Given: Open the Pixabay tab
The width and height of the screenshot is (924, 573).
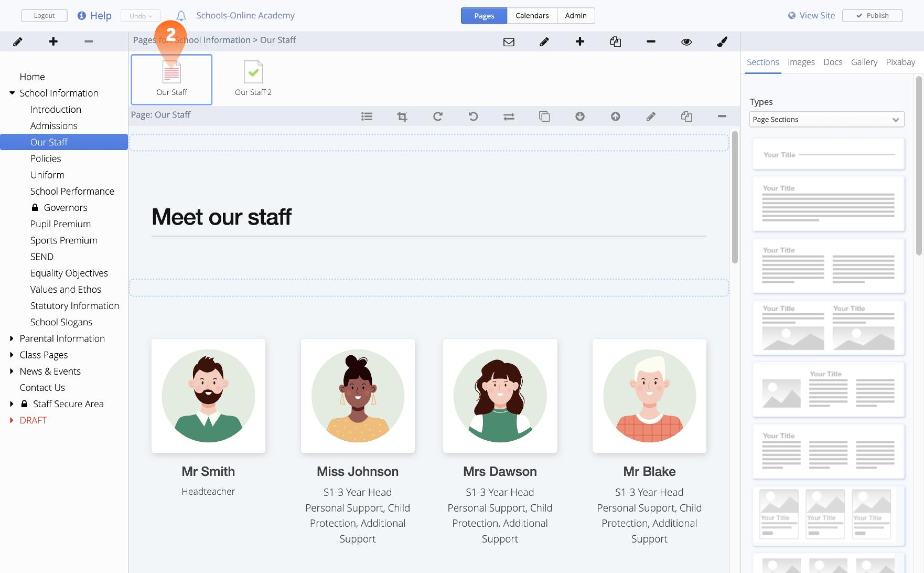Looking at the screenshot, I should click(900, 62).
